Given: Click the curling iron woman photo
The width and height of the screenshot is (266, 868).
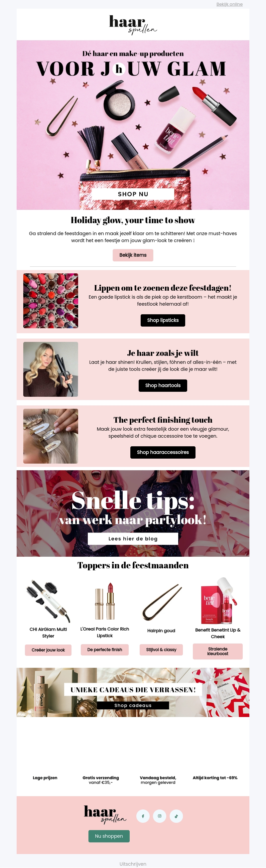Looking at the screenshot, I should pyautogui.click(x=51, y=369).
